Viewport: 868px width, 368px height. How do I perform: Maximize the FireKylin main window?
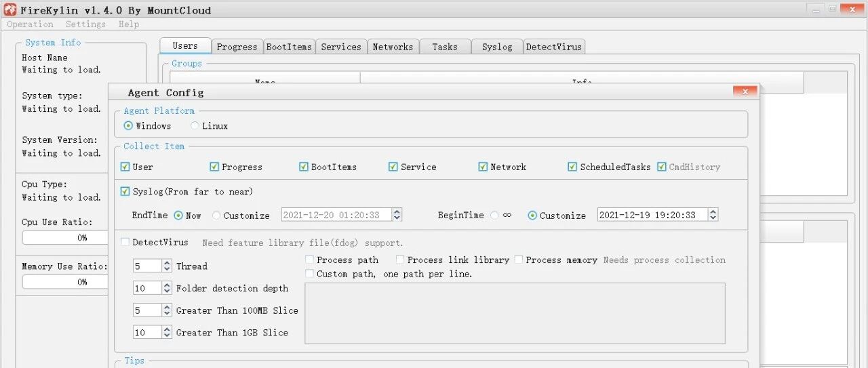pyautogui.click(x=832, y=9)
